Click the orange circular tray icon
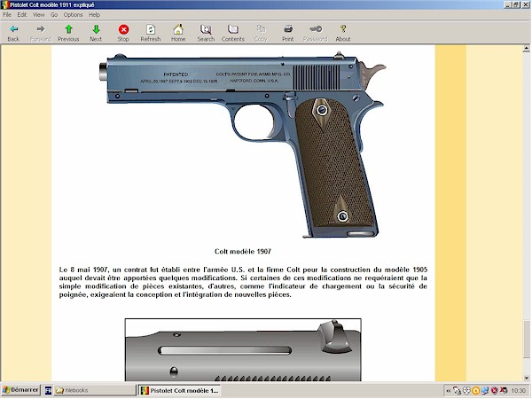Viewport: 532px width, 399px height. point(475,391)
